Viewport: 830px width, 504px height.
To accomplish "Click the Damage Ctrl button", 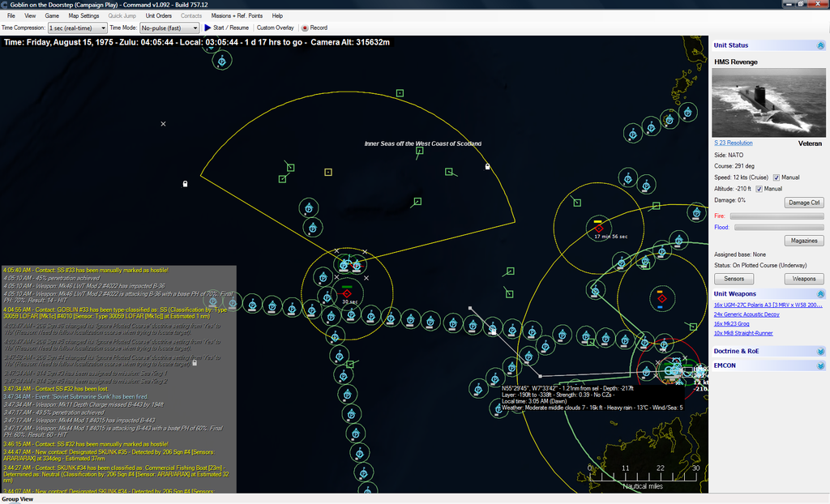I will pyautogui.click(x=804, y=203).
